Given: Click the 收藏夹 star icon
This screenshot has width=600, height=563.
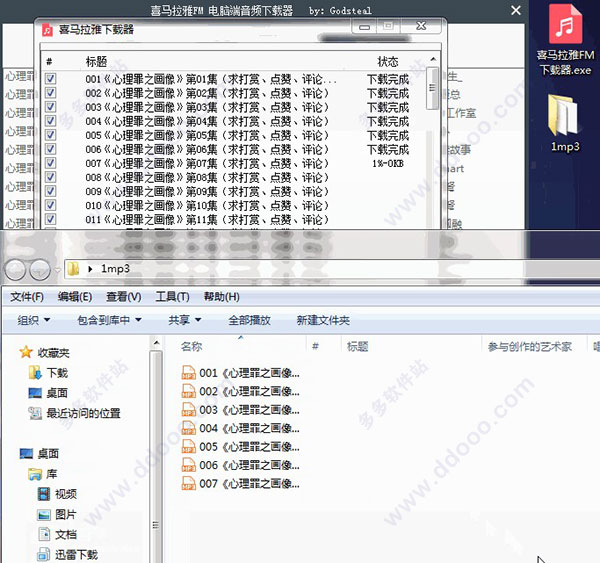Looking at the screenshot, I should pos(26,352).
